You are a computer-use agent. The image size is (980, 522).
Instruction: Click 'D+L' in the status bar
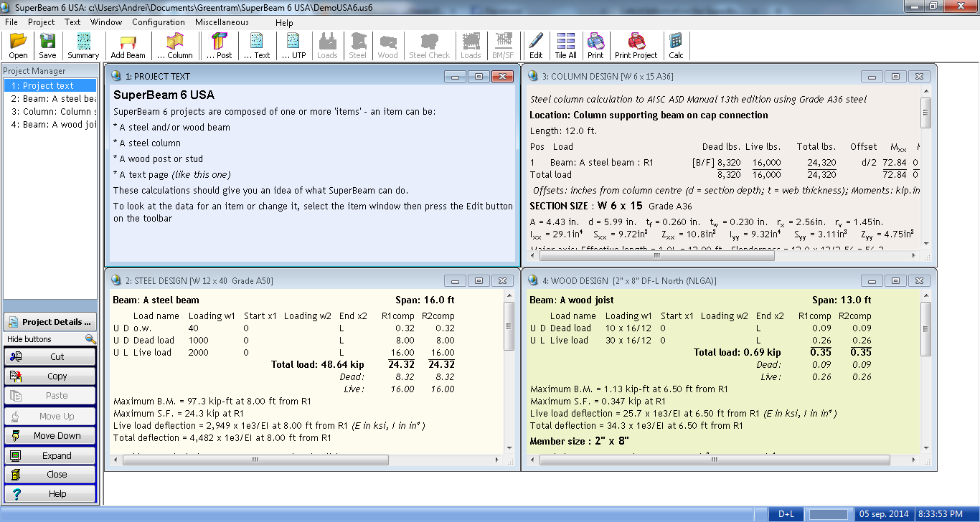click(x=786, y=514)
